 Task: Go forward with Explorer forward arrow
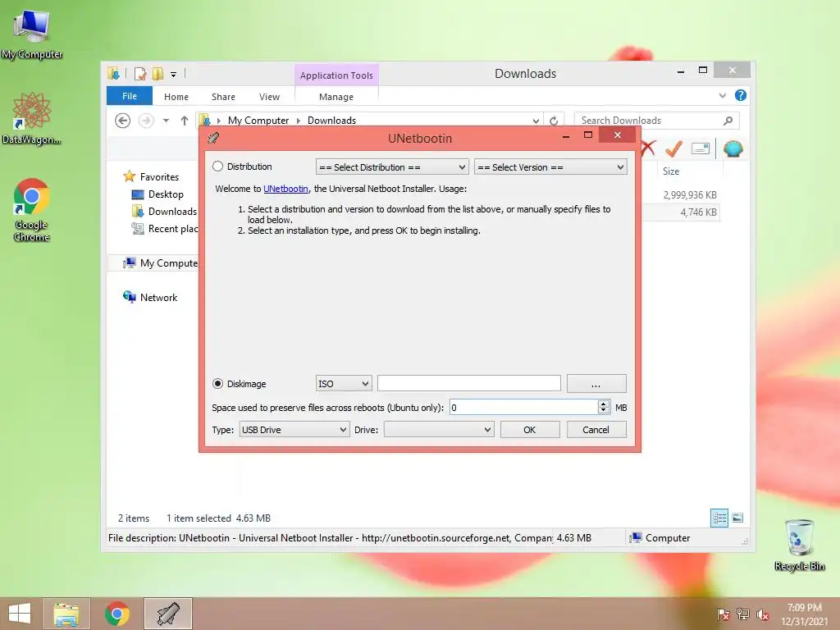pyautogui.click(x=146, y=121)
